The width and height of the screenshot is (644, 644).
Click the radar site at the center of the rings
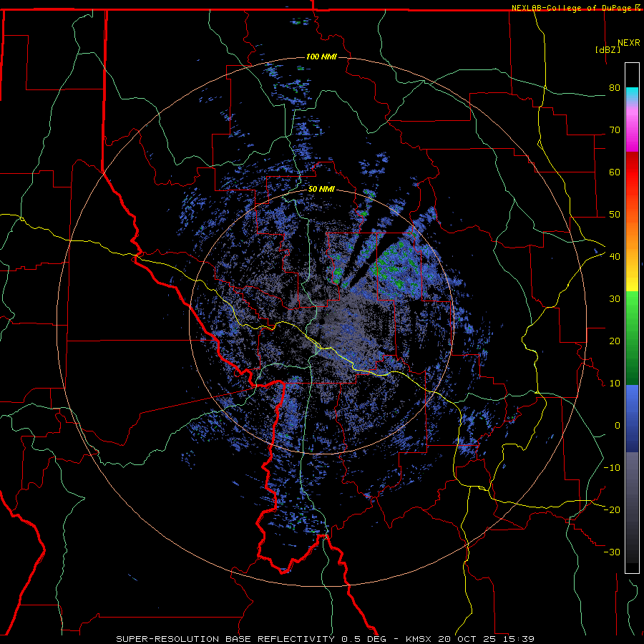[321, 321]
